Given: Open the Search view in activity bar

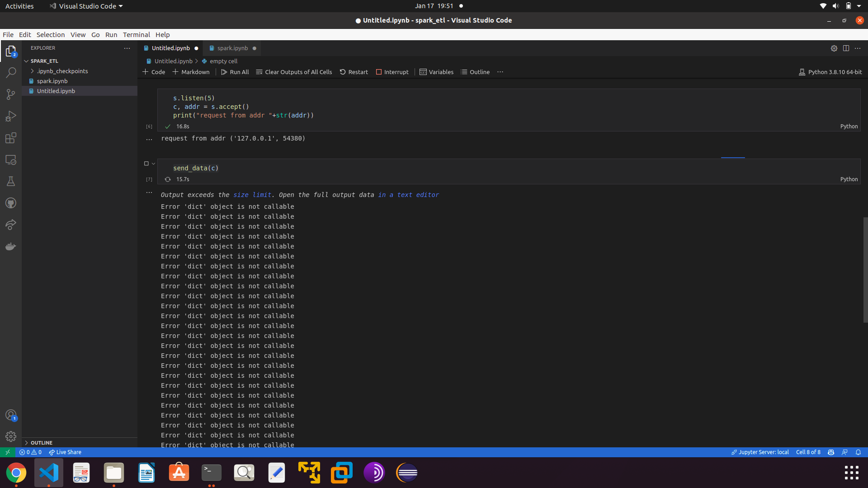Looking at the screenshot, I should pos(11,73).
